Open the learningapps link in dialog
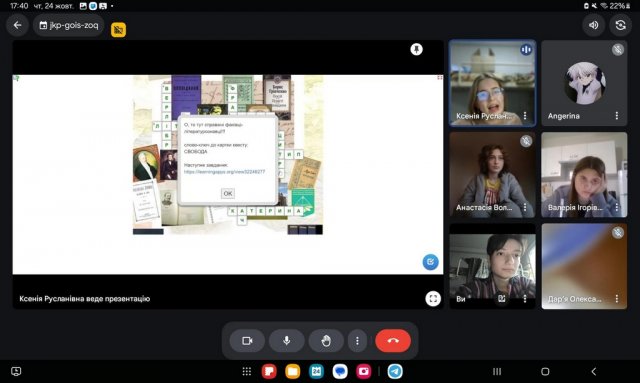This screenshot has width=640, height=383. [224, 171]
